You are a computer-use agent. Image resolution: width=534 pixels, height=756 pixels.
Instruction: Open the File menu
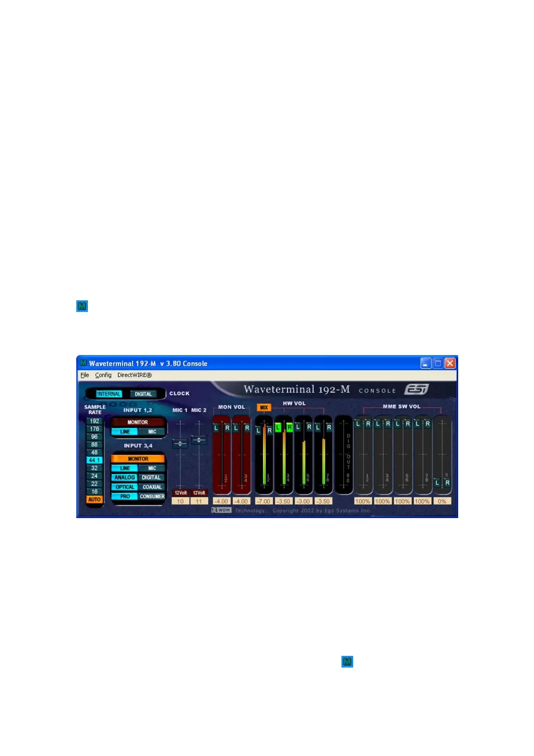(84, 375)
